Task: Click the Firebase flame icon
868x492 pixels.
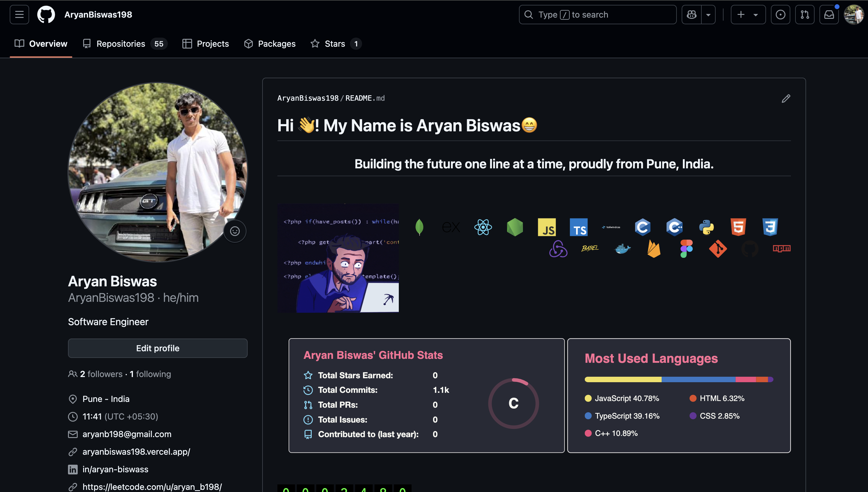Action: click(654, 249)
